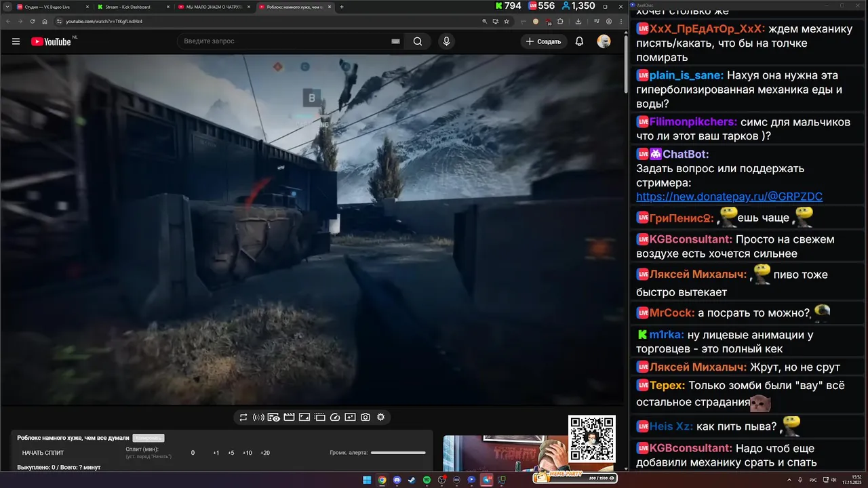The image size is (868, 488).
Task: Click the gray button next to the video title
Action: point(149,438)
